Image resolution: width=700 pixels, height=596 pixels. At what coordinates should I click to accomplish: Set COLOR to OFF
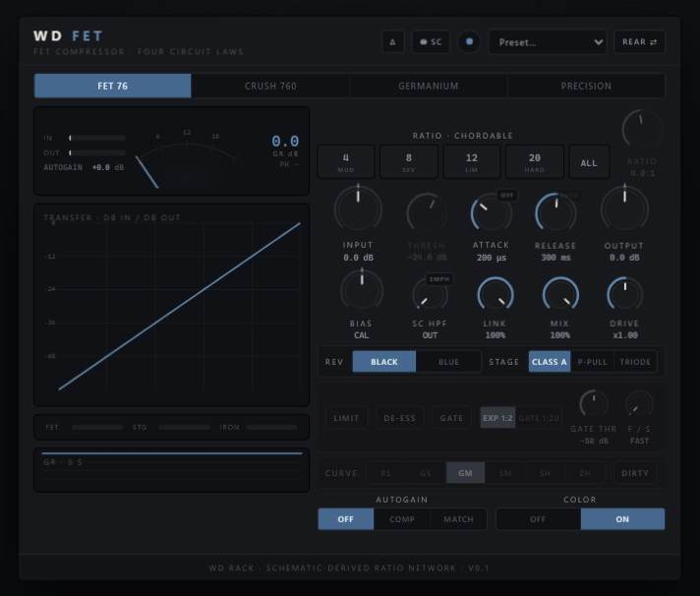coord(538,519)
